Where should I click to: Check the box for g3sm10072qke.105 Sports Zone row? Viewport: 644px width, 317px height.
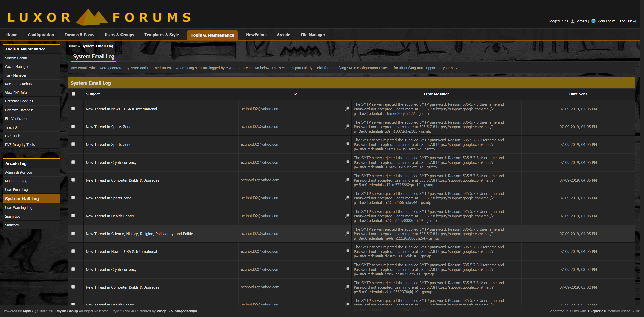tap(73, 126)
